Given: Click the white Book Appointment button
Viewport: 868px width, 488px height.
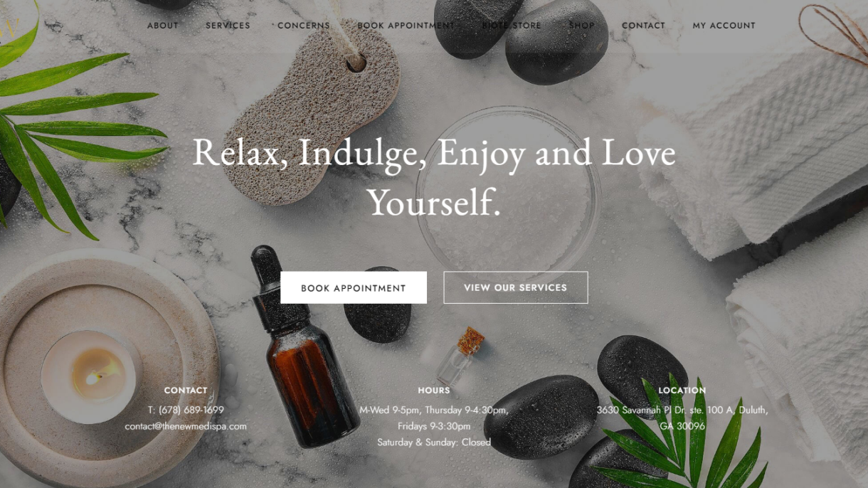Looking at the screenshot, I should pyautogui.click(x=354, y=287).
